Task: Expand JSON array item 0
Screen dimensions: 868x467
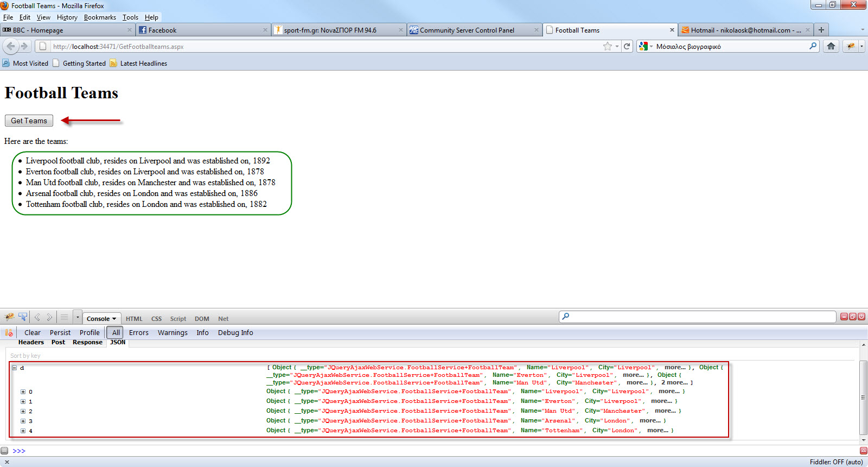Action: [23, 392]
